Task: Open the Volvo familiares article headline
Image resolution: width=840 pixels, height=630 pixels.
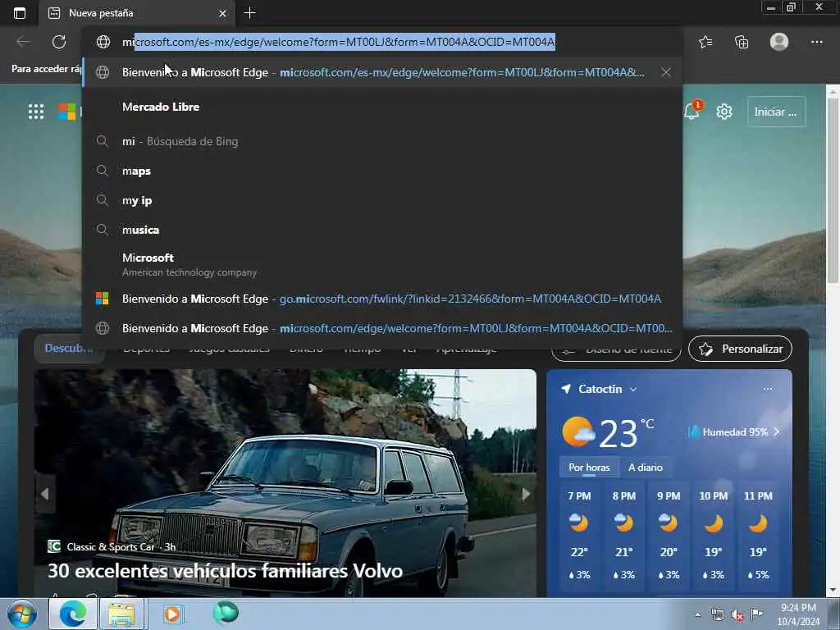Action: pos(225,571)
